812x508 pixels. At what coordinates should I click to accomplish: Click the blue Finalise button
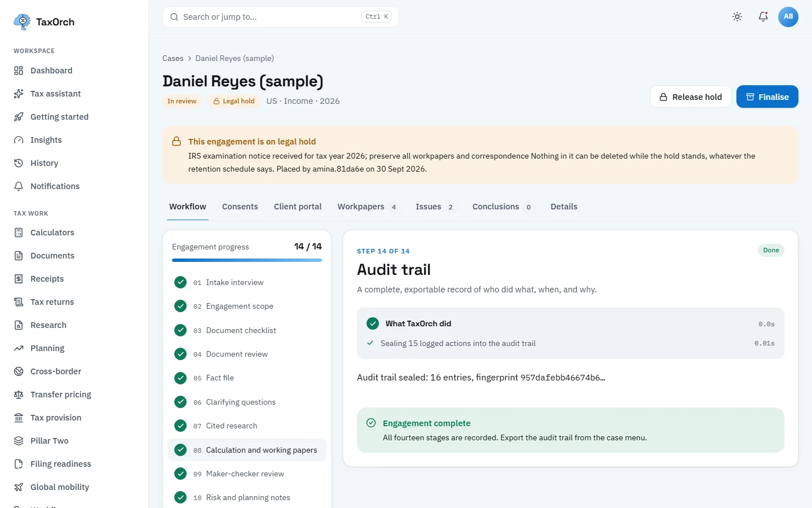[x=767, y=97]
